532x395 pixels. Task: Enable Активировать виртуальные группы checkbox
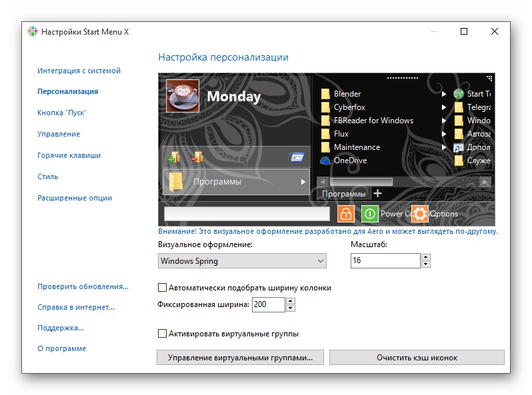[x=163, y=334]
